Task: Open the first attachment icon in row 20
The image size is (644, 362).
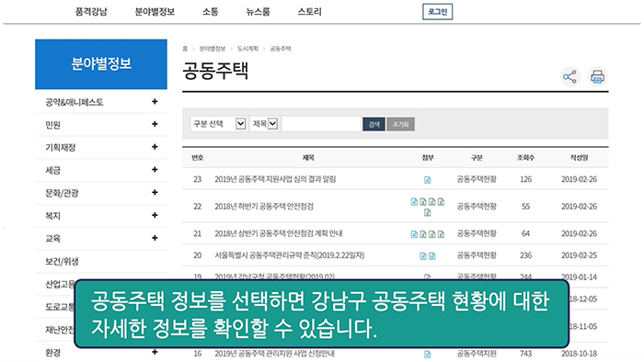Action: point(423,255)
